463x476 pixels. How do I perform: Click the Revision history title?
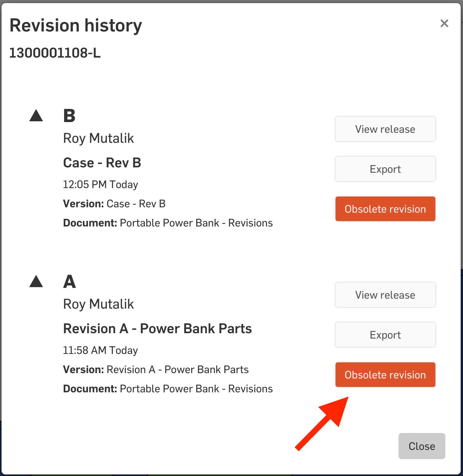[x=76, y=26]
